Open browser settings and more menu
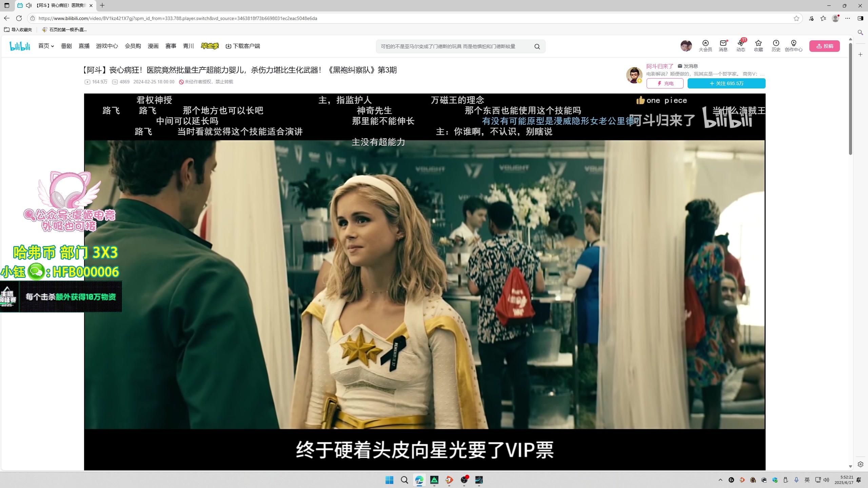This screenshot has height=488, width=868. (x=848, y=18)
